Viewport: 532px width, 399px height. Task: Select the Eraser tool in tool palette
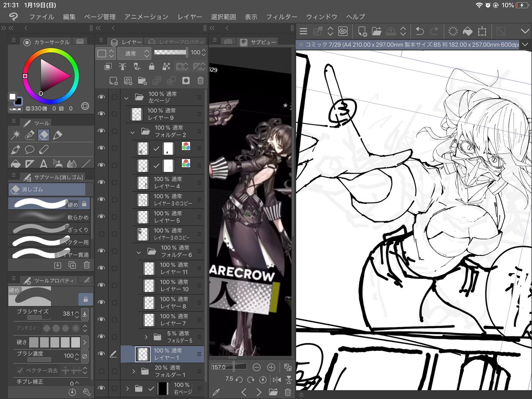(x=43, y=135)
